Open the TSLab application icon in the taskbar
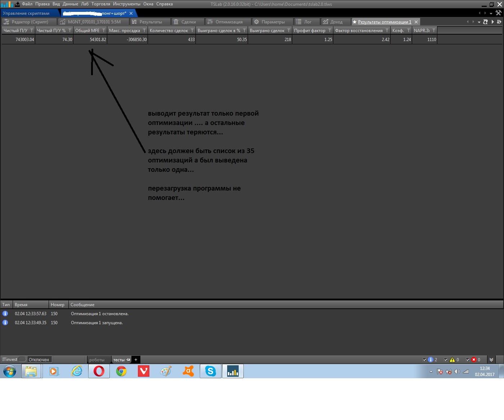Viewport: 504px width, 420px height. pos(233,371)
